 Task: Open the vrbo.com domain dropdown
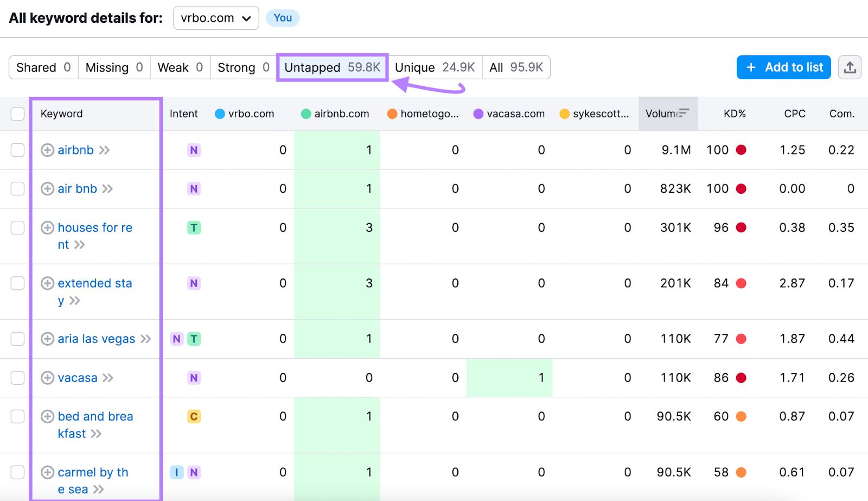(x=215, y=17)
